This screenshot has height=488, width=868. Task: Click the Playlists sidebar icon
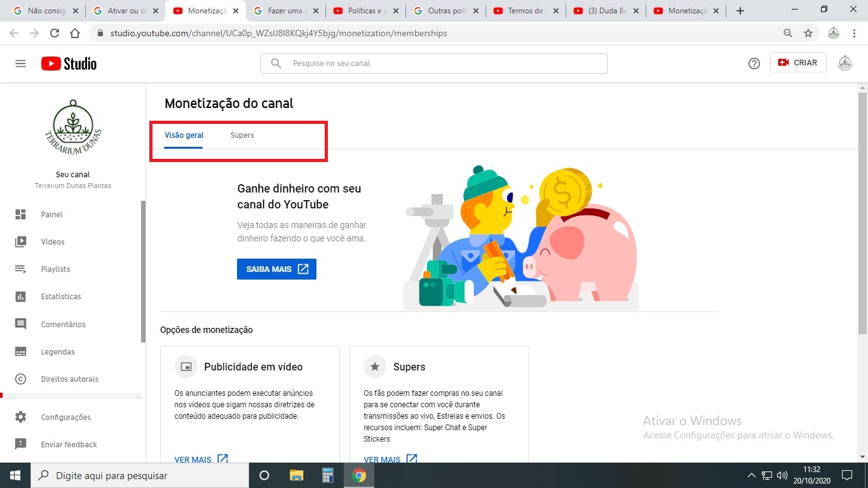[20, 269]
